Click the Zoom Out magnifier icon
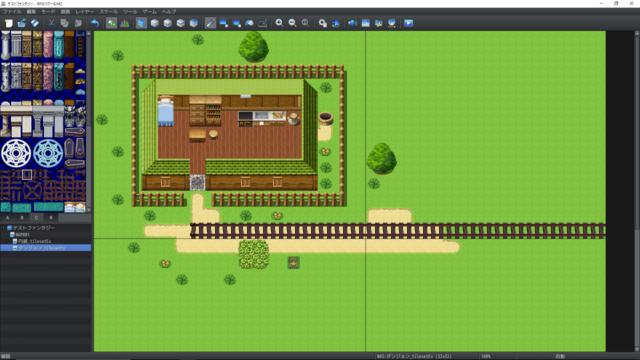Viewport: 640px width, 360px height. coord(292,23)
